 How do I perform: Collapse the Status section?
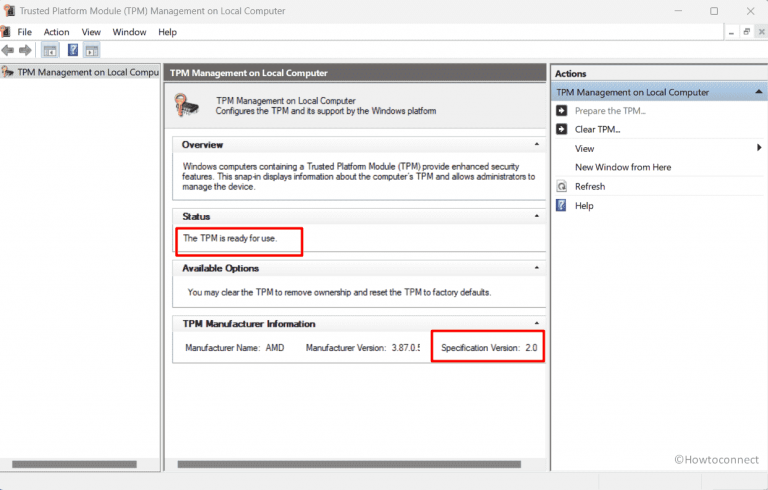pyautogui.click(x=537, y=216)
